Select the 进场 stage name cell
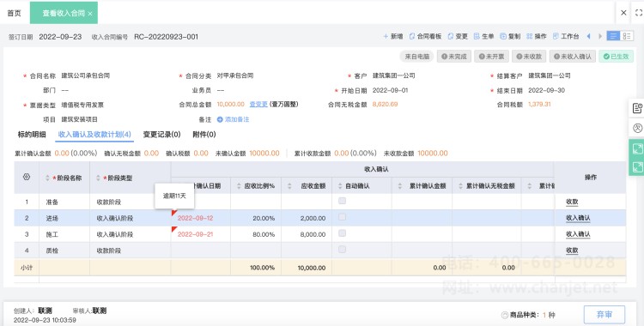Viewport: 644px width, 326px height. click(64, 218)
